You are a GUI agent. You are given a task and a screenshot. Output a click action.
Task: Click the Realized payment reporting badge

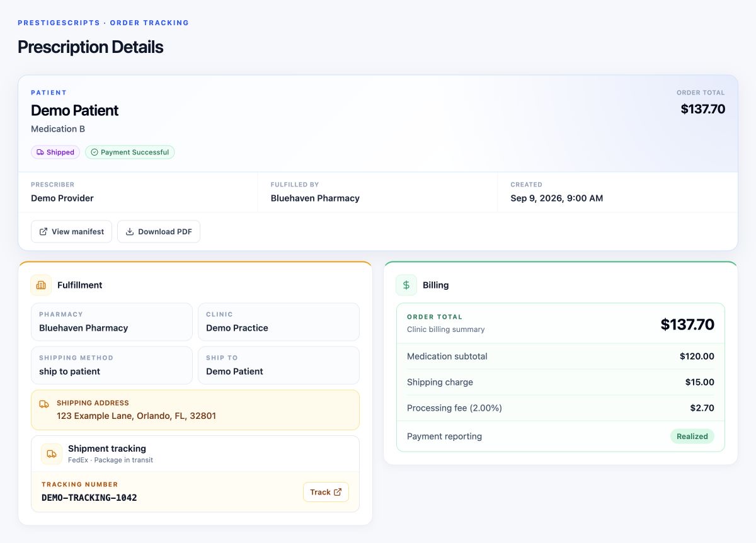[692, 437]
